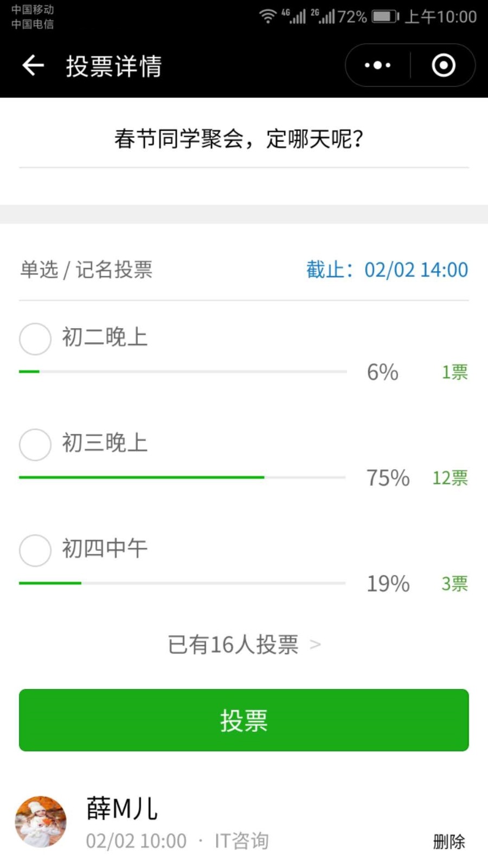Open the three-dot more menu

[377, 66]
